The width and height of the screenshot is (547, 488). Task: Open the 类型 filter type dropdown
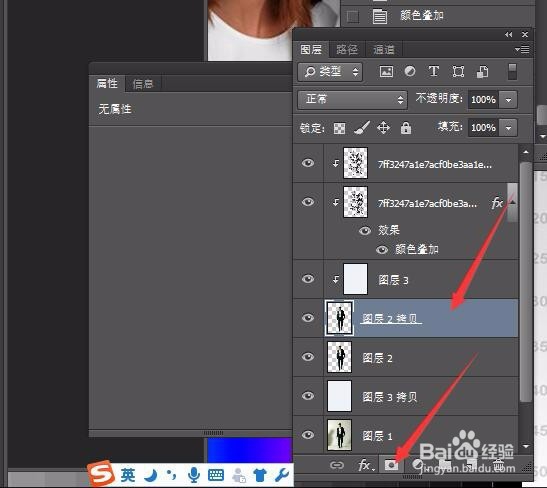pyautogui.click(x=330, y=72)
